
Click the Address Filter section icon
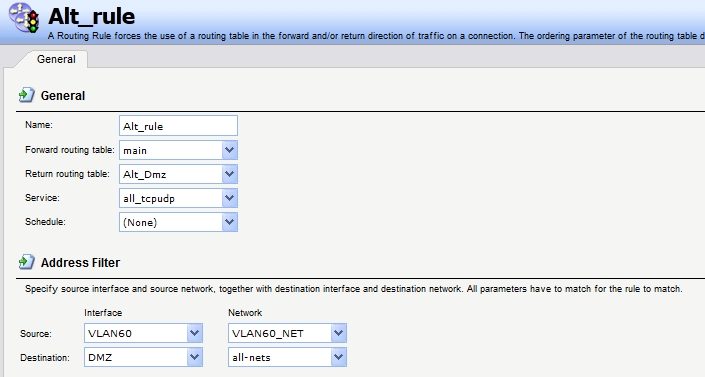(27, 262)
